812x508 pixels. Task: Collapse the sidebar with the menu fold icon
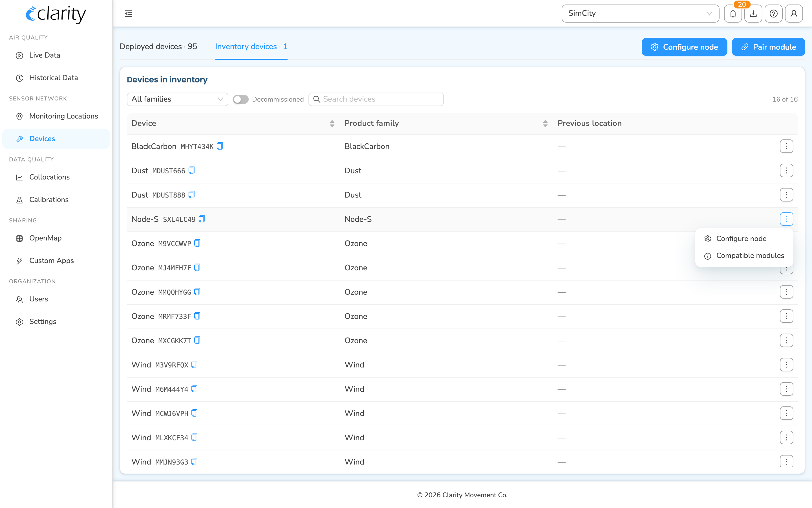coord(129,14)
